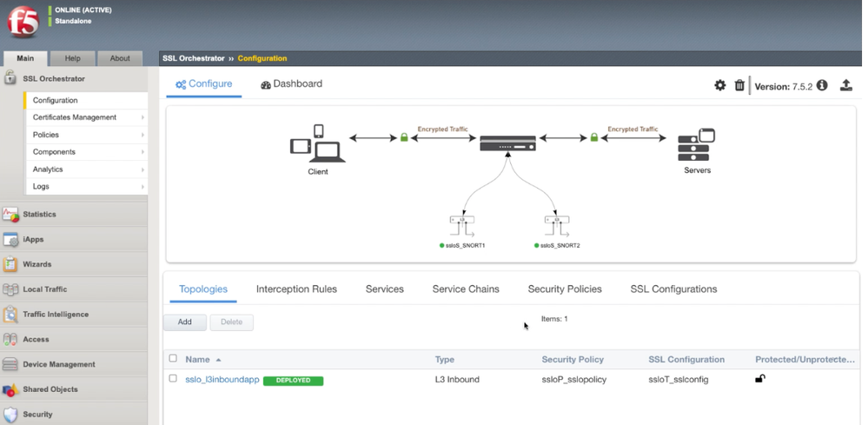Click the version info icon
Screen dimensions: 868x425
(x=822, y=85)
